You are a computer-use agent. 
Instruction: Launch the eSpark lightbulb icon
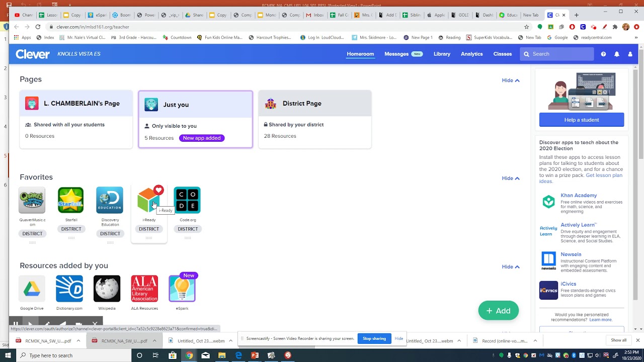click(x=182, y=289)
